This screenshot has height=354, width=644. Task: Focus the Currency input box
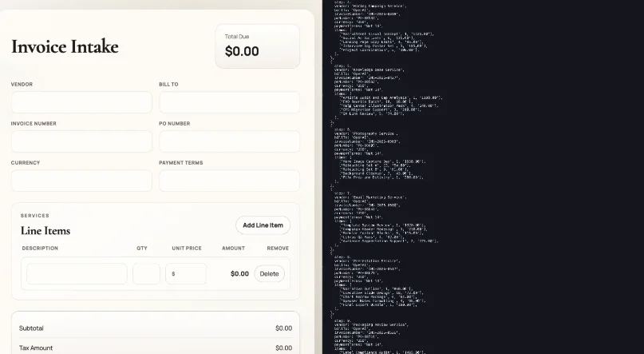tap(81, 181)
